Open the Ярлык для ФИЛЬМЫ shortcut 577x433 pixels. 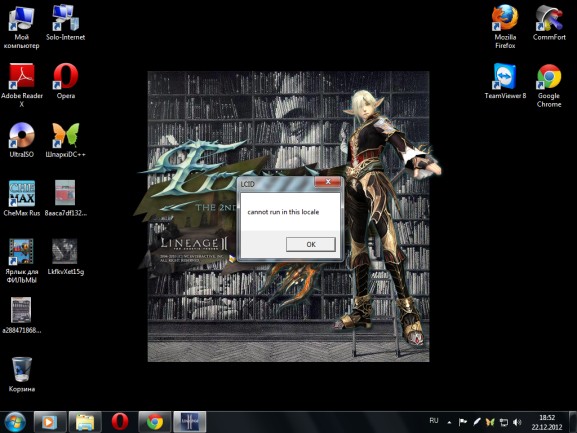point(21,260)
